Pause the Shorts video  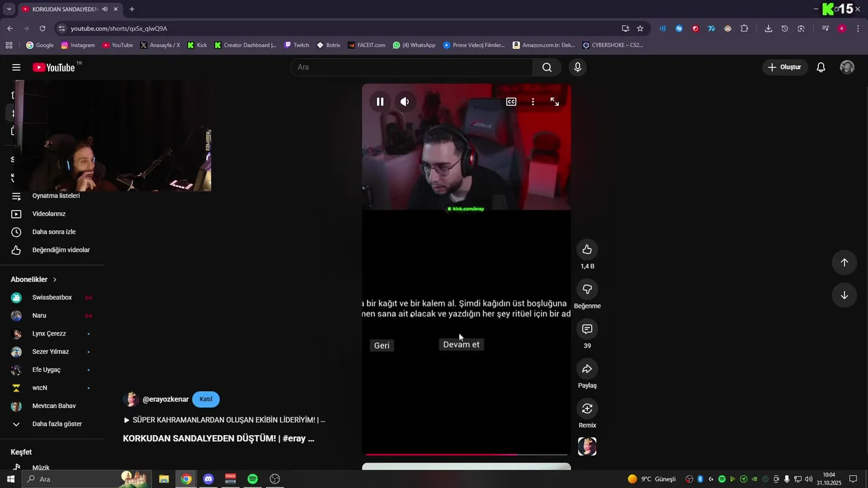tap(380, 102)
